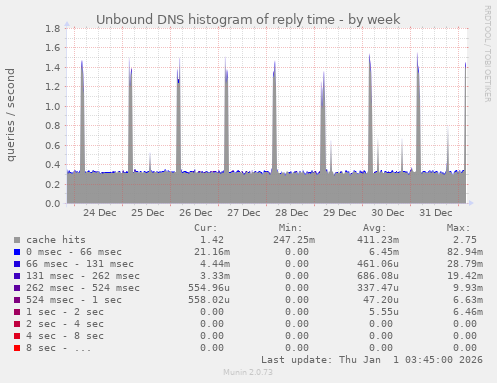Click cache hits average value 411.23m
This screenshot has width=497, height=383.
tap(378, 240)
